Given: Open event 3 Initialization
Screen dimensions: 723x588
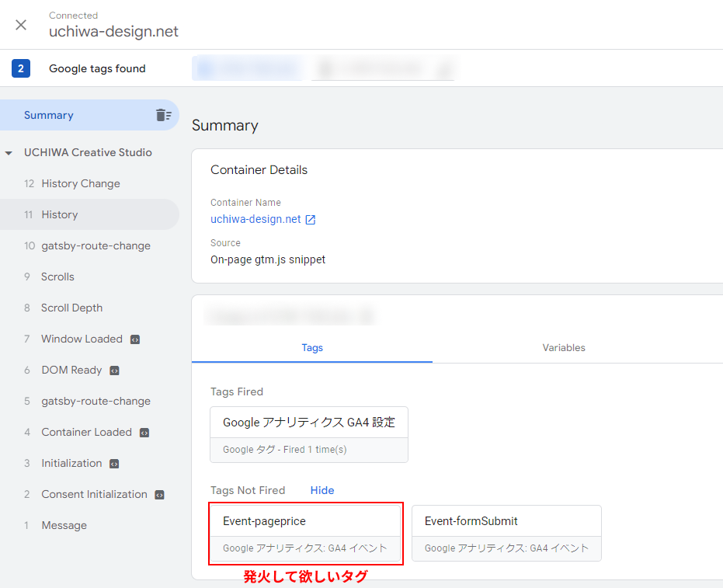Looking at the screenshot, I should pos(89,463).
